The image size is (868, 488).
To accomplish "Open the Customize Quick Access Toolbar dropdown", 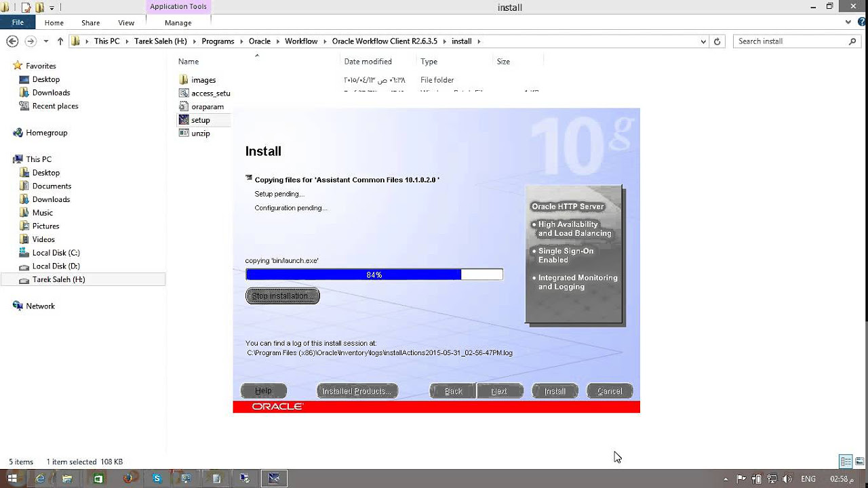I will click(x=52, y=8).
